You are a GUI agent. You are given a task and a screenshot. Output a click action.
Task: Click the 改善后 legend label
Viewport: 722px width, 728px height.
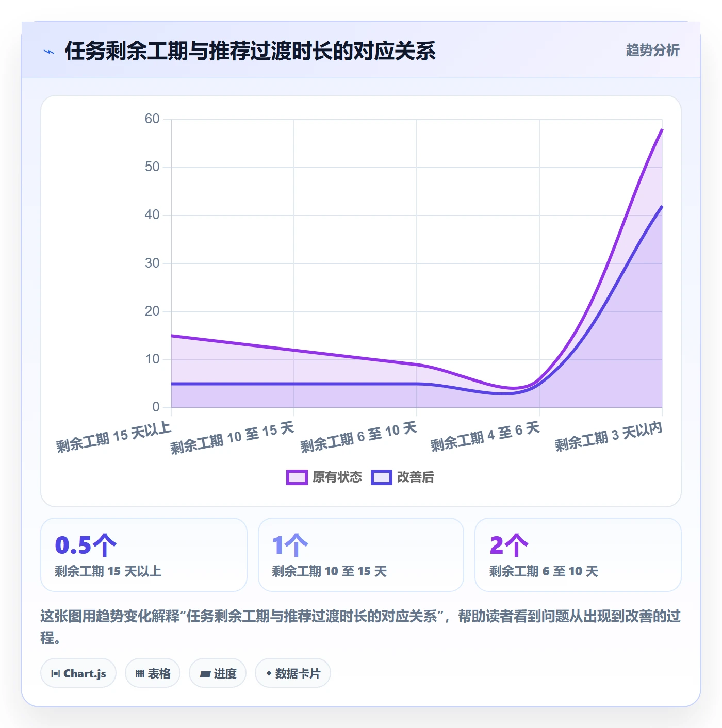coord(415,477)
